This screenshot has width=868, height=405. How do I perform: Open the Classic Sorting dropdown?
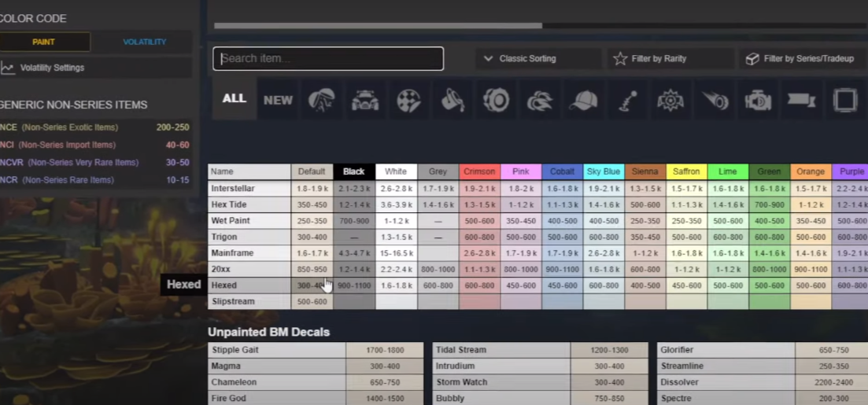coord(538,59)
